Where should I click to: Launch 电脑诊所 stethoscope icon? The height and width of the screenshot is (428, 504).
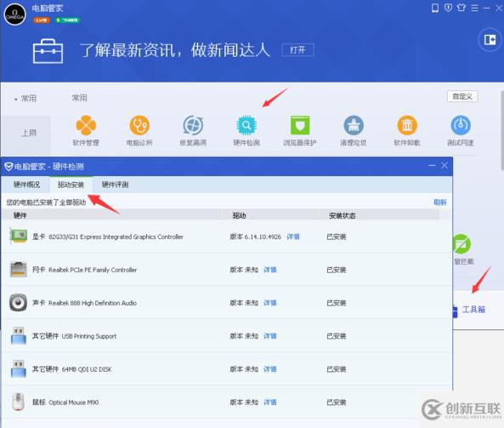[139, 125]
